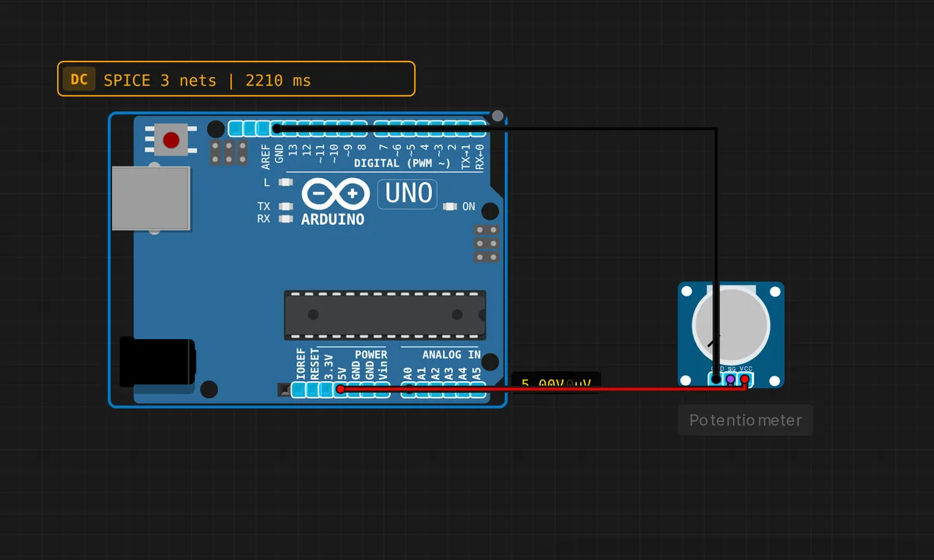934x560 pixels.
Task: Click the potentiometer VCC pin
Action: [x=745, y=380]
